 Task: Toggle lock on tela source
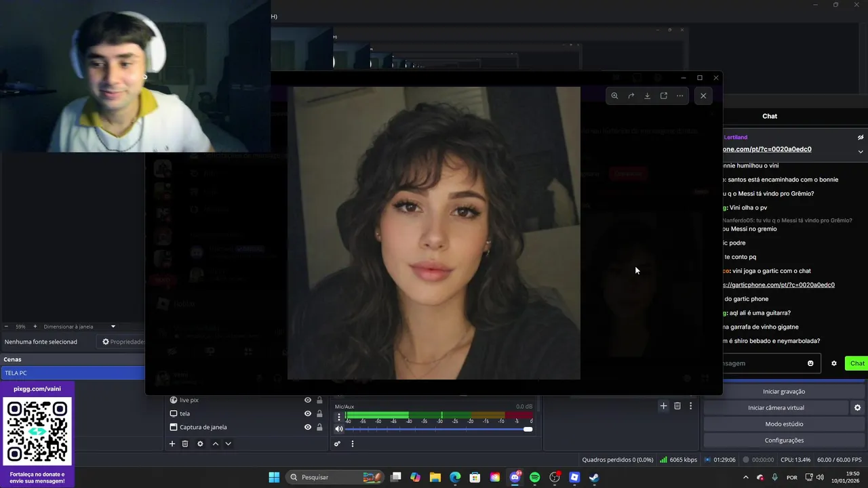(x=319, y=413)
